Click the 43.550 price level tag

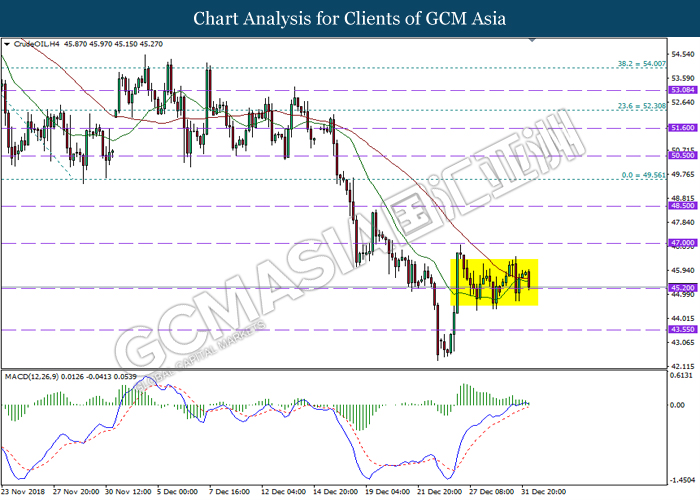(683, 329)
